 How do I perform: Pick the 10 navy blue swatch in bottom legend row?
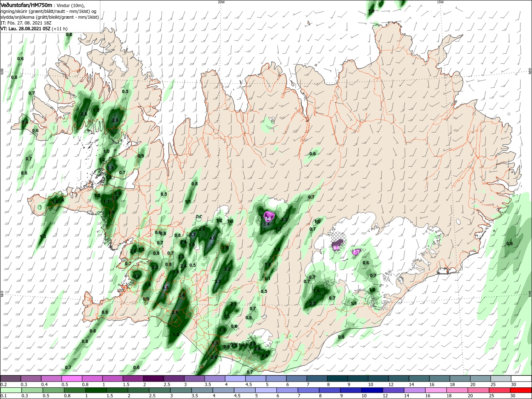372,390
